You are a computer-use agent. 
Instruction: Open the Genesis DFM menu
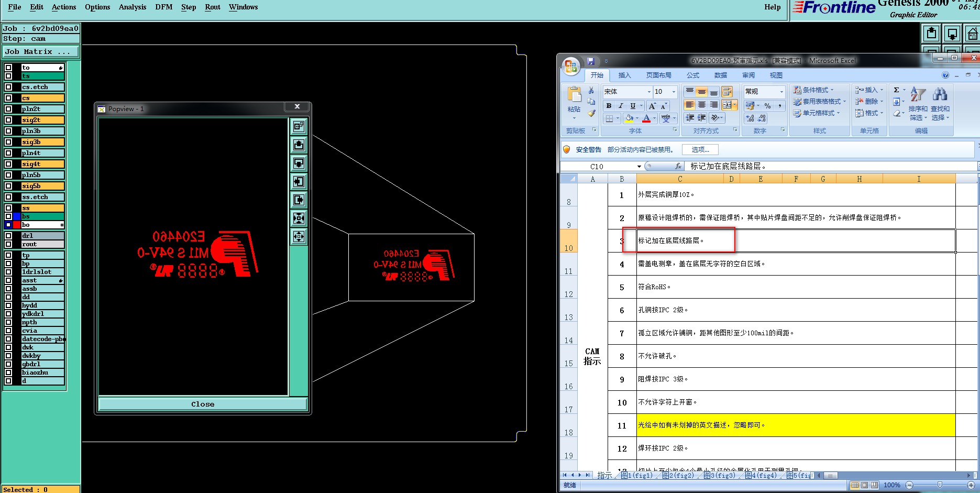pos(164,7)
